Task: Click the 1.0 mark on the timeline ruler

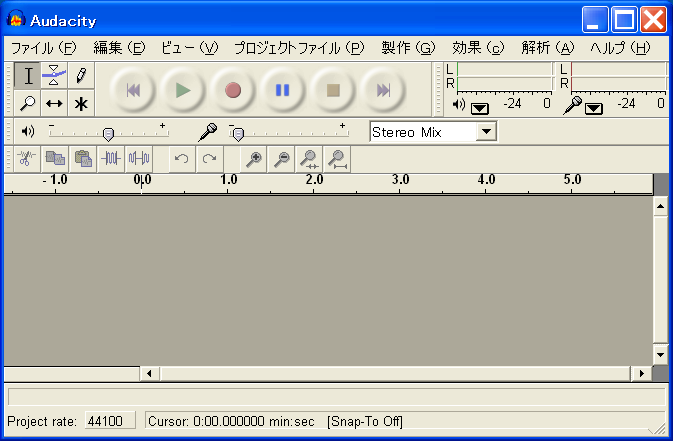Action: pyautogui.click(x=229, y=179)
